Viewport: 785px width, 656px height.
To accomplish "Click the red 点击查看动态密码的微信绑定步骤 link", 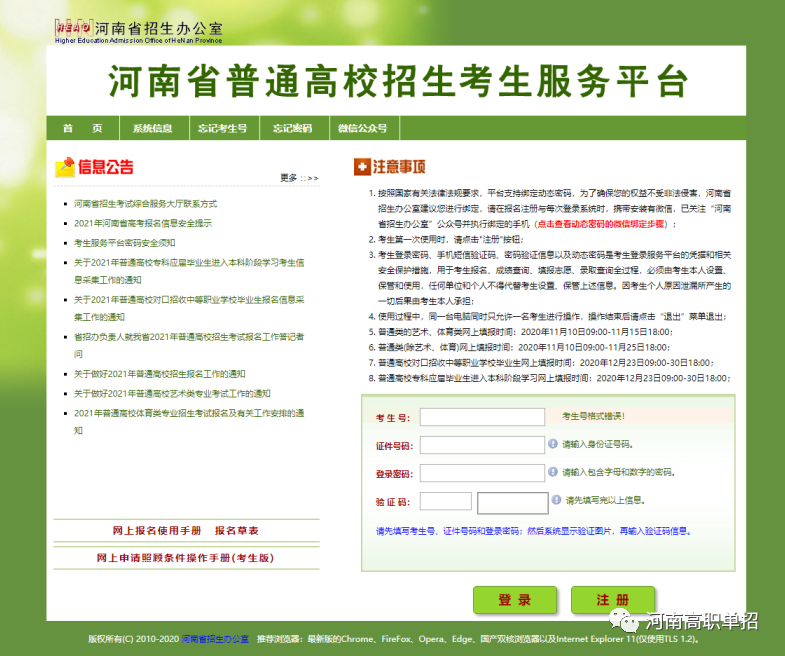I will tap(601, 224).
